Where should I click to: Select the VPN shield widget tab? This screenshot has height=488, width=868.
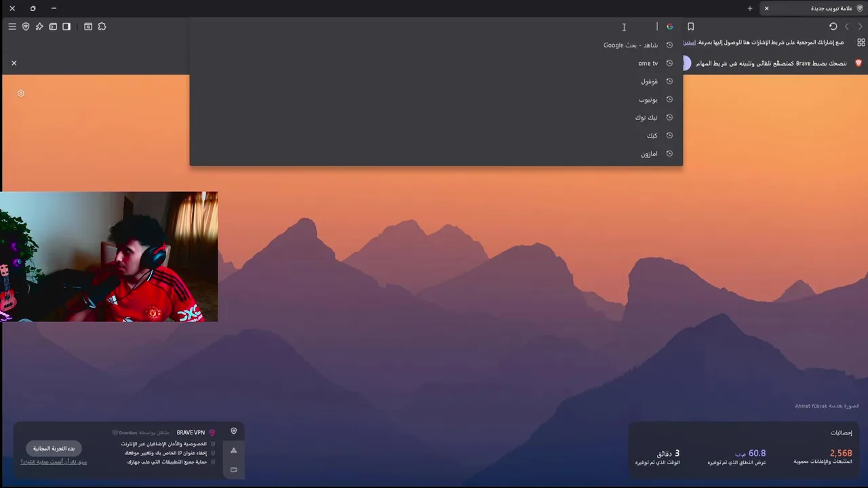pyautogui.click(x=234, y=431)
